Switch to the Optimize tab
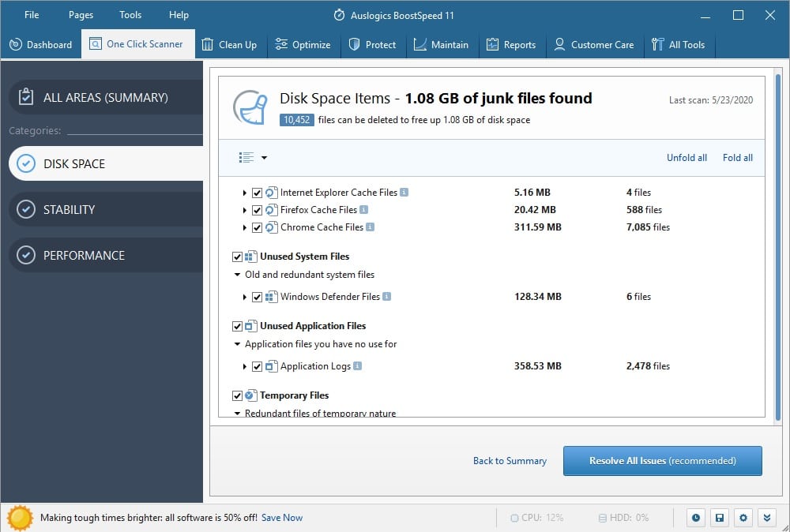This screenshot has height=532, width=790. (x=304, y=44)
